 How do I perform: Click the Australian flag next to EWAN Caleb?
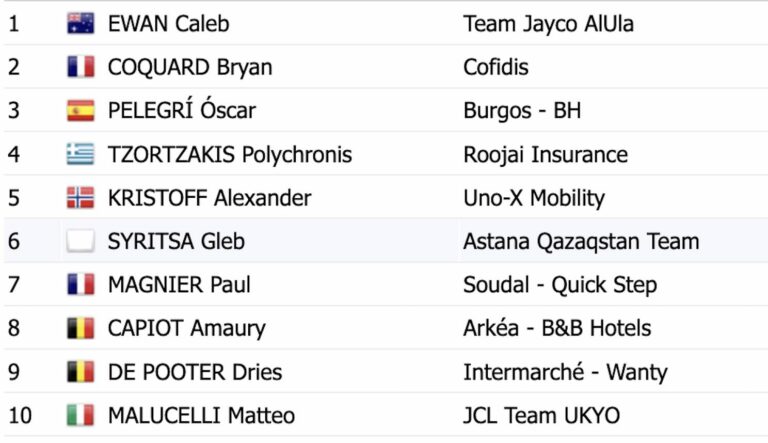80,24
